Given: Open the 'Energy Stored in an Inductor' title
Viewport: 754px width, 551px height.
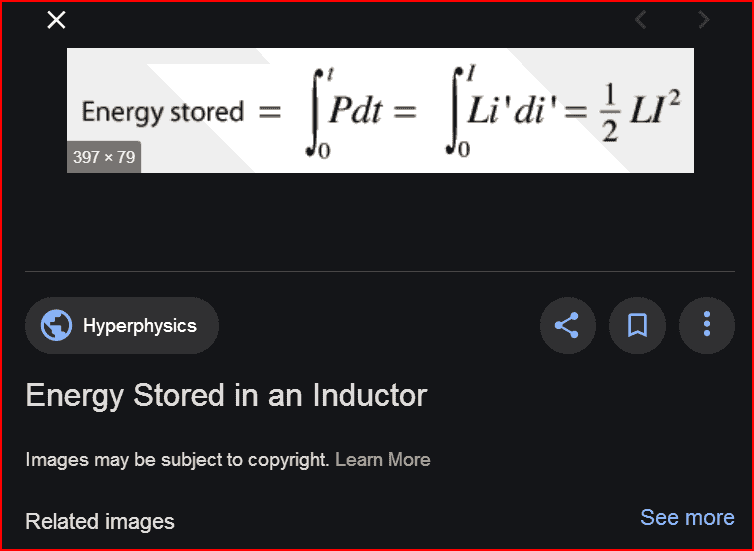Looking at the screenshot, I should [226, 395].
